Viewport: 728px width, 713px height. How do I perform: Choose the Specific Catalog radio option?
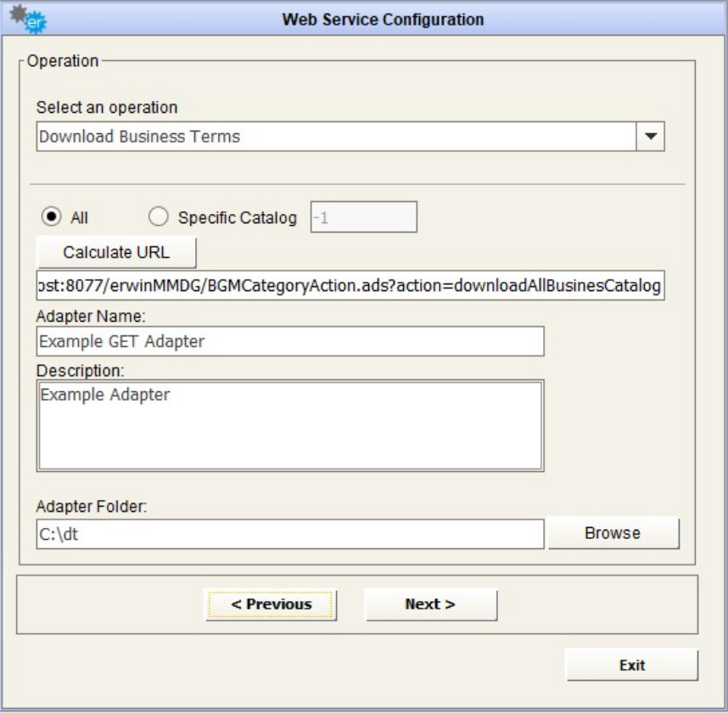(x=160, y=217)
